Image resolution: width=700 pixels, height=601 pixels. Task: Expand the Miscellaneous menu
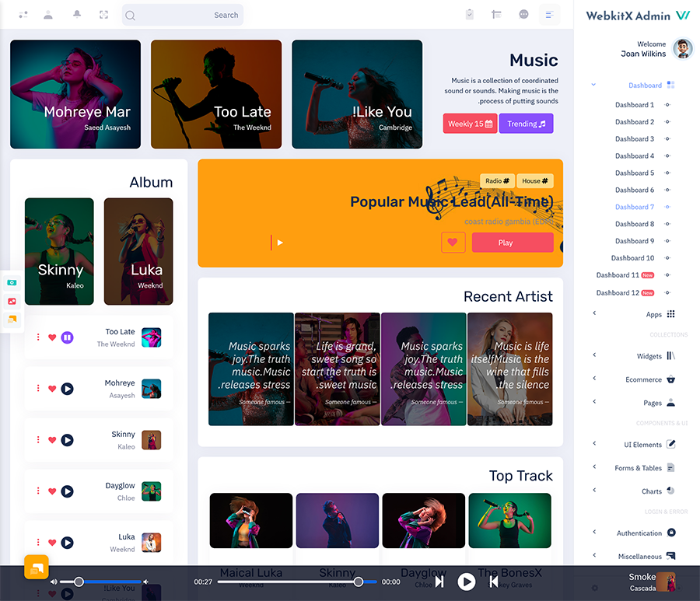634,556
